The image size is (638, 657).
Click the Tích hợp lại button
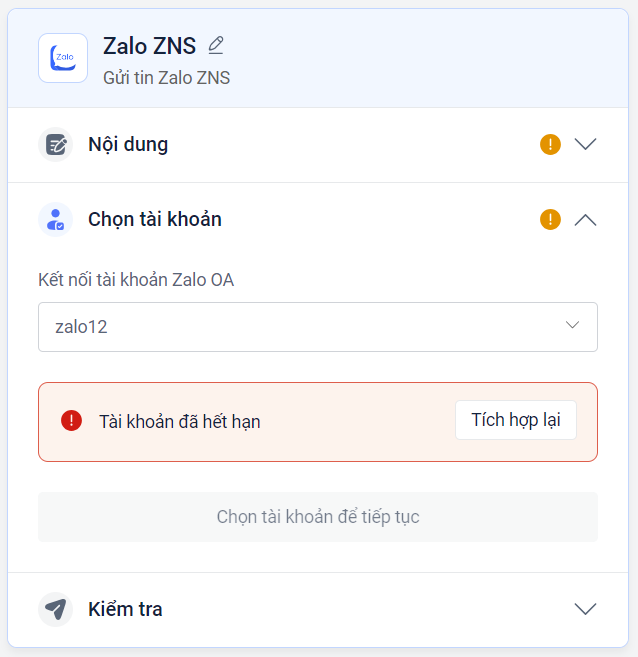(516, 420)
